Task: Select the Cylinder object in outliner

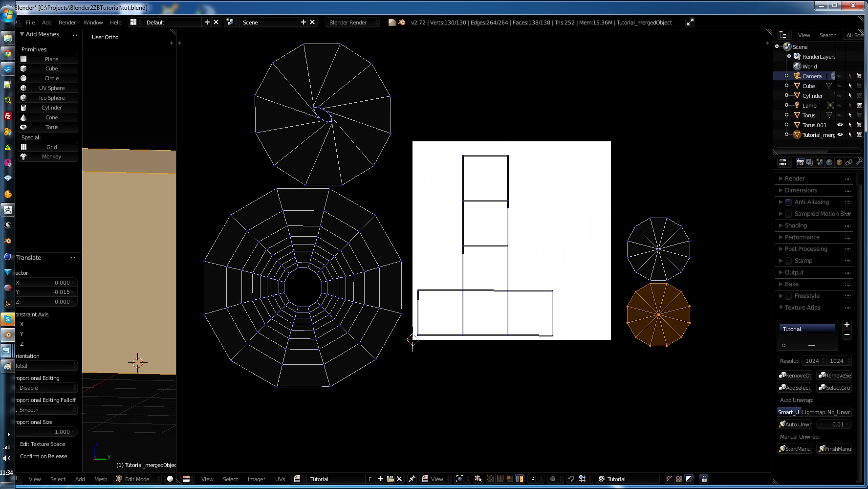Action: [x=812, y=96]
